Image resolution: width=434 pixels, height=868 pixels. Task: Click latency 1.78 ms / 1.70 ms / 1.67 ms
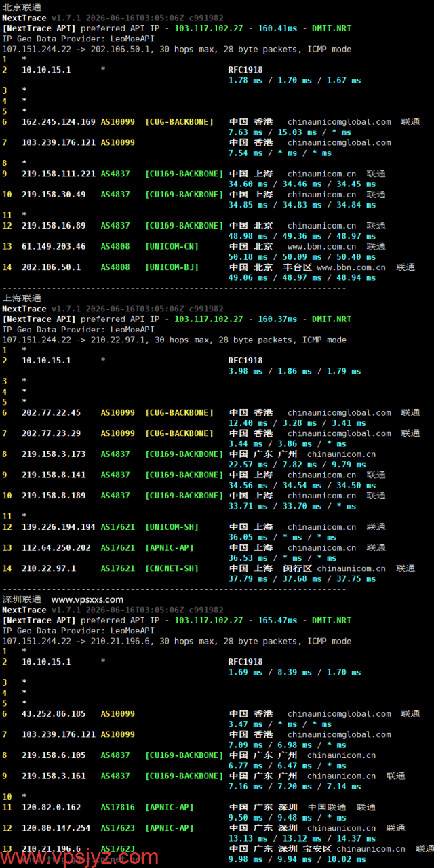pos(295,80)
